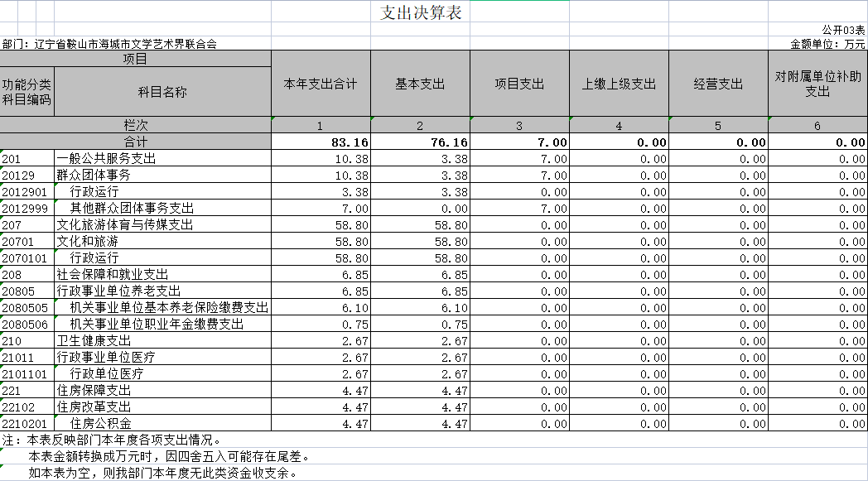Image resolution: width=868 pixels, height=481 pixels.
Task: Click the 行政单位医疗 cell
Action: pos(162,374)
